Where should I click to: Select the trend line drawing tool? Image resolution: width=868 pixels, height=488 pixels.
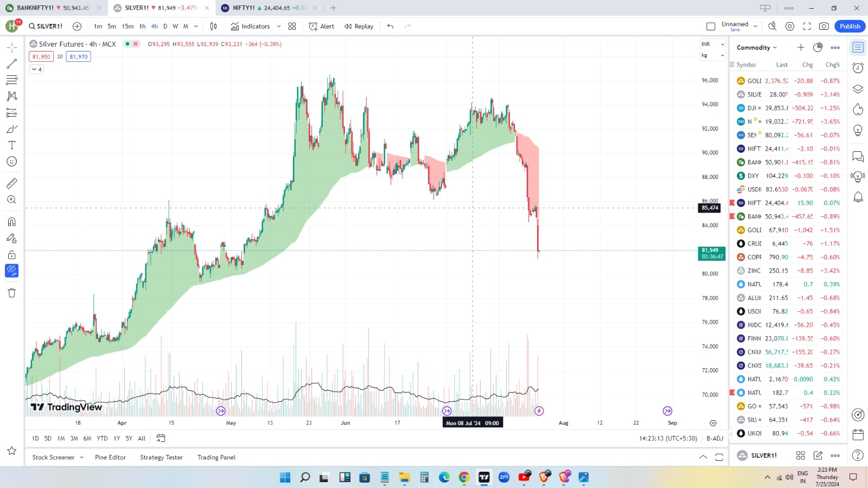point(11,64)
